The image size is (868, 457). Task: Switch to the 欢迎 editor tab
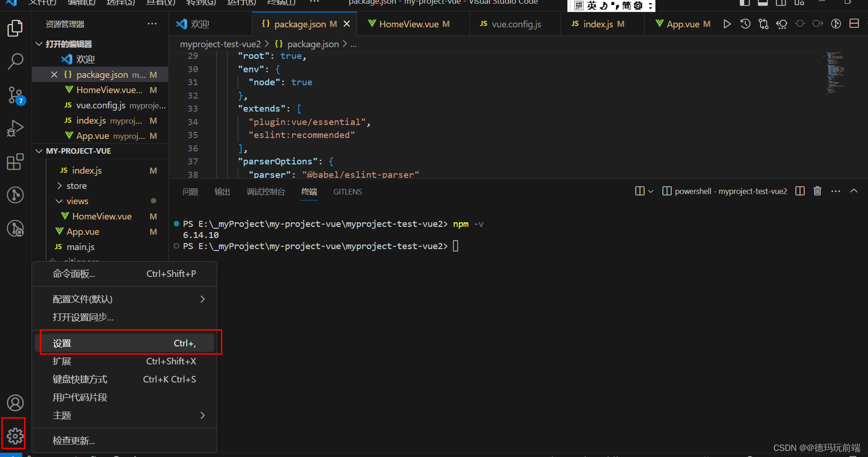(x=211, y=24)
